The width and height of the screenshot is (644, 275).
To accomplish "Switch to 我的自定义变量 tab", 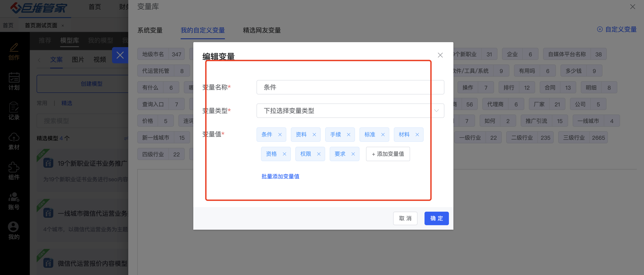I will [203, 30].
